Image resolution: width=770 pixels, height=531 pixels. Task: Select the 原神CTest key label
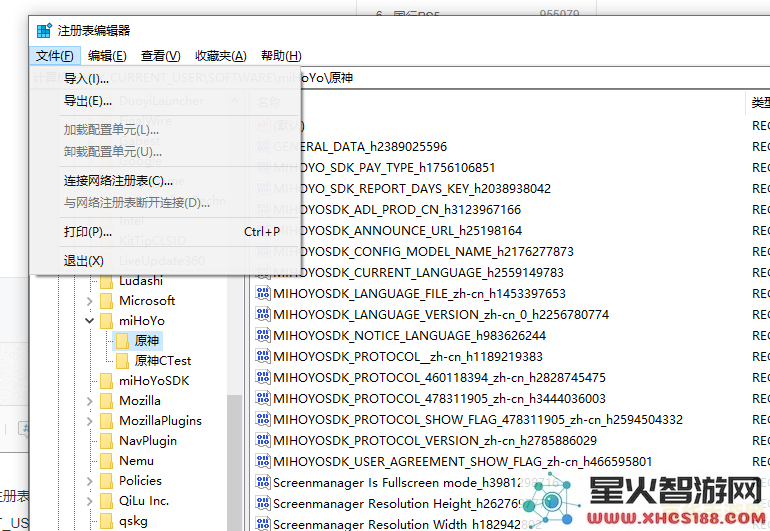pyautogui.click(x=163, y=361)
